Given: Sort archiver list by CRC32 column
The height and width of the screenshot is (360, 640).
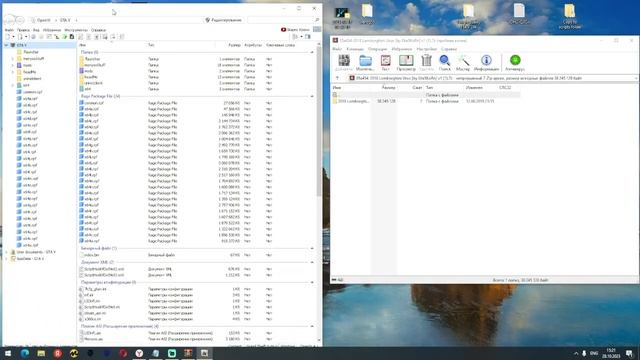Looking at the screenshot, I should click(x=505, y=87).
